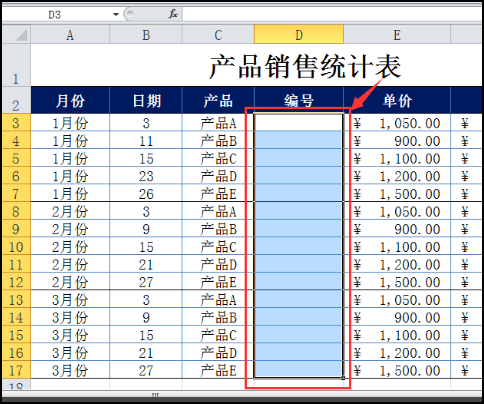Click the Insert Function fx icon

173,14
